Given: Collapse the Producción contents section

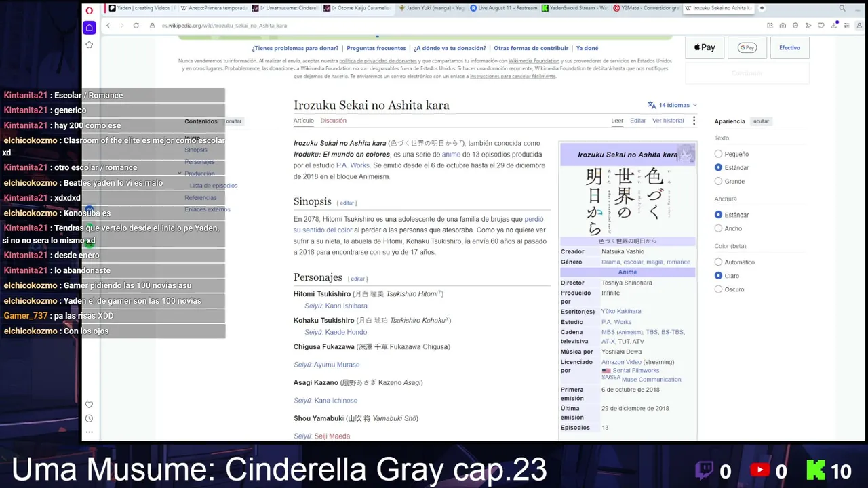Looking at the screenshot, I should click(180, 174).
